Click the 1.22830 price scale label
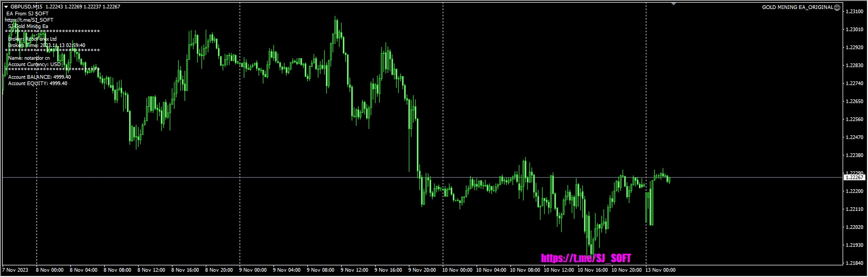Image resolution: width=868 pixels, height=277 pixels. tap(855, 66)
